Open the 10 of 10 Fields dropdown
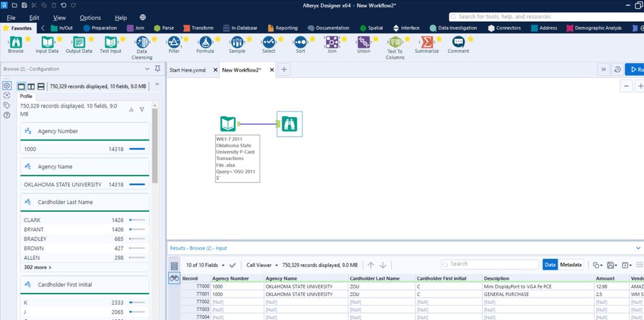The image size is (644, 320). pyautogui.click(x=206, y=265)
